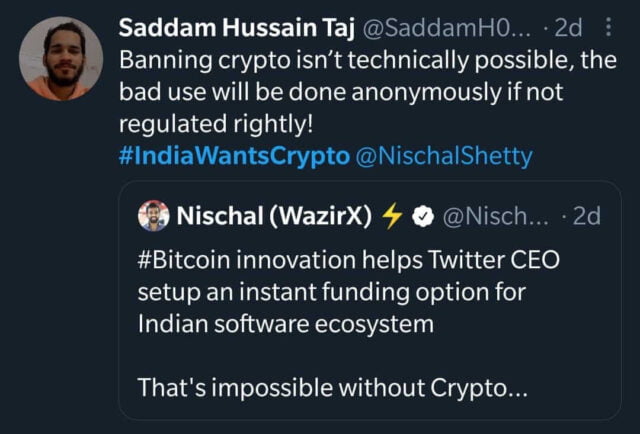Visit the @NischalShetty mention
The image size is (640, 434).
pos(452,157)
